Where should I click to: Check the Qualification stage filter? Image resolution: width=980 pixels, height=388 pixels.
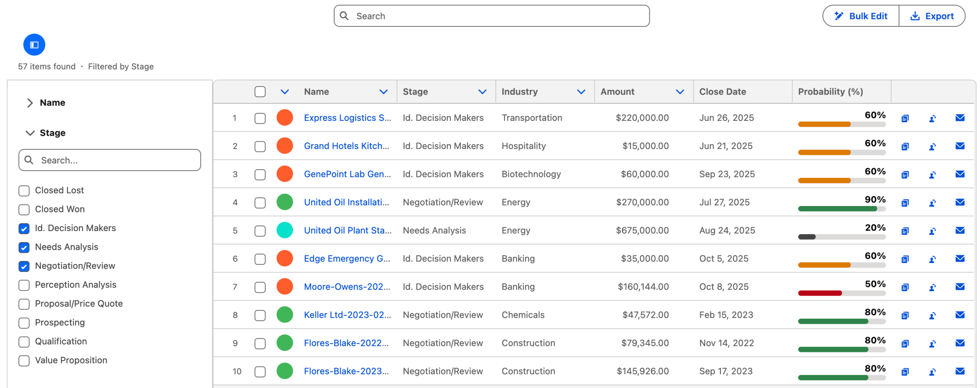[x=24, y=342]
